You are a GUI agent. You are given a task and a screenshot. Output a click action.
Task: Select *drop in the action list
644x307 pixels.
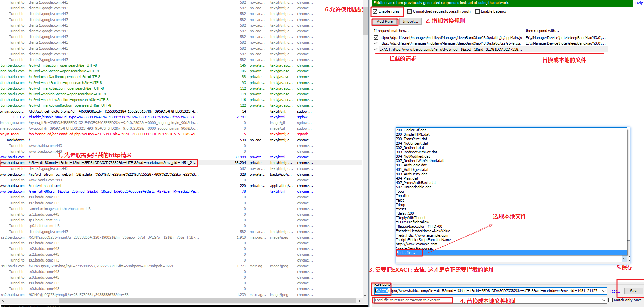click(x=511, y=205)
